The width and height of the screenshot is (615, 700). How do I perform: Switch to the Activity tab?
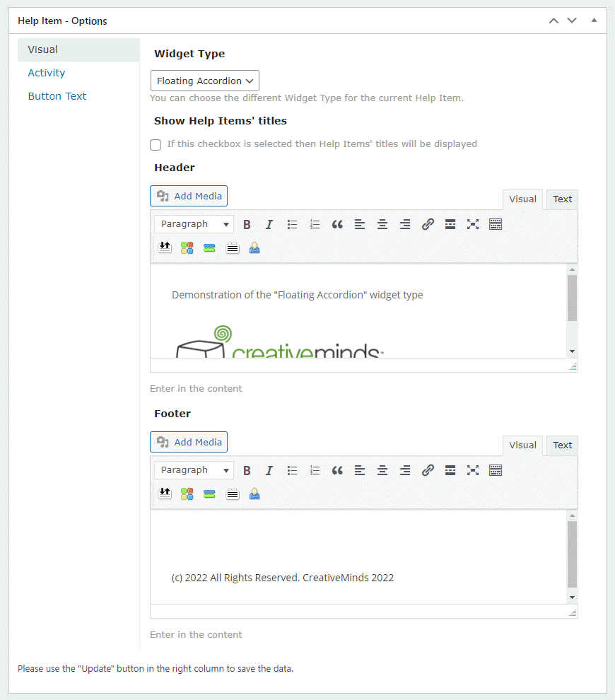(47, 73)
